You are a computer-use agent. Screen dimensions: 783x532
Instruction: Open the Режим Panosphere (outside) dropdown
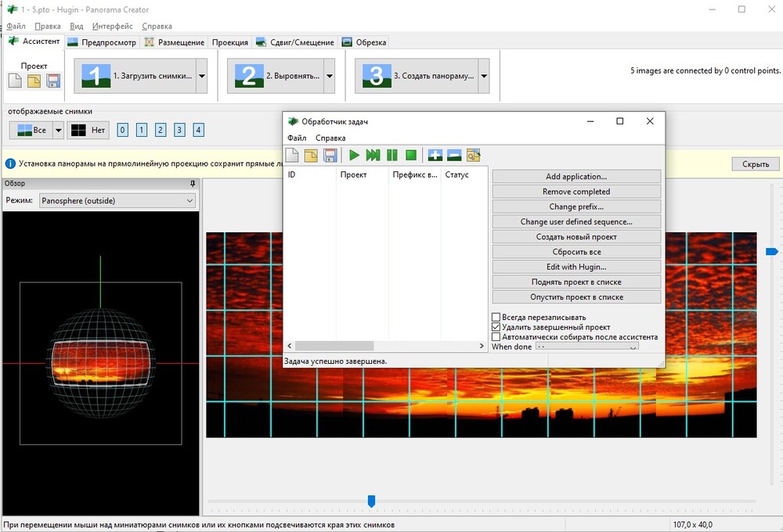(117, 201)
